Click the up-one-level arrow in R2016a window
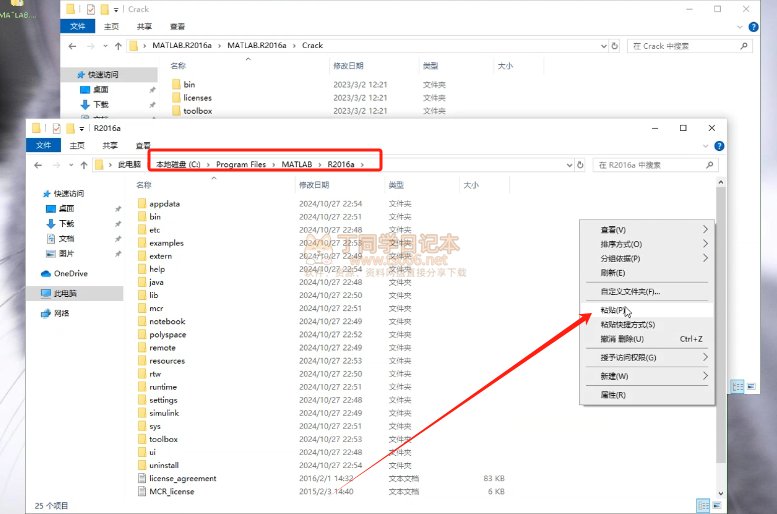The height and width of the screenshot is (514, 777). click(x=84, y=164)
